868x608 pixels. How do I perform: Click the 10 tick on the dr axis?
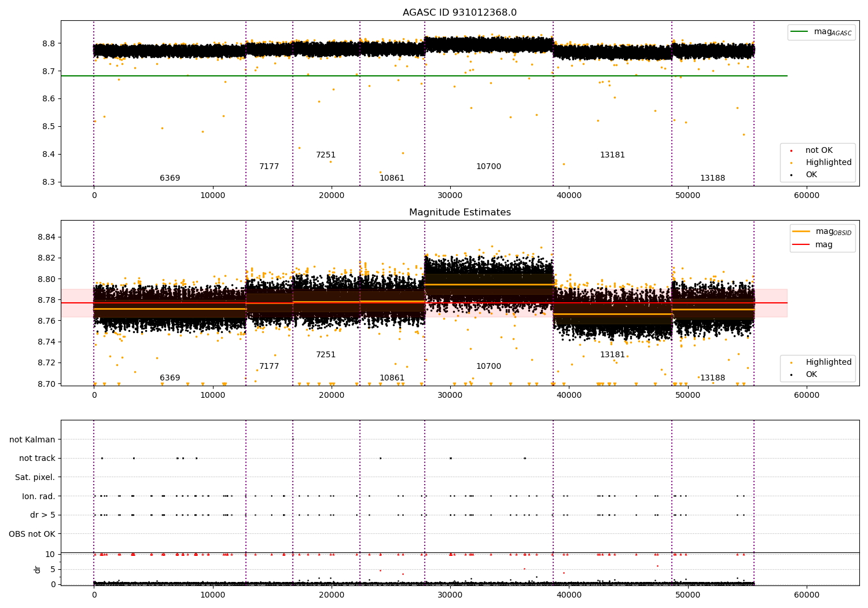coord(51,555)
